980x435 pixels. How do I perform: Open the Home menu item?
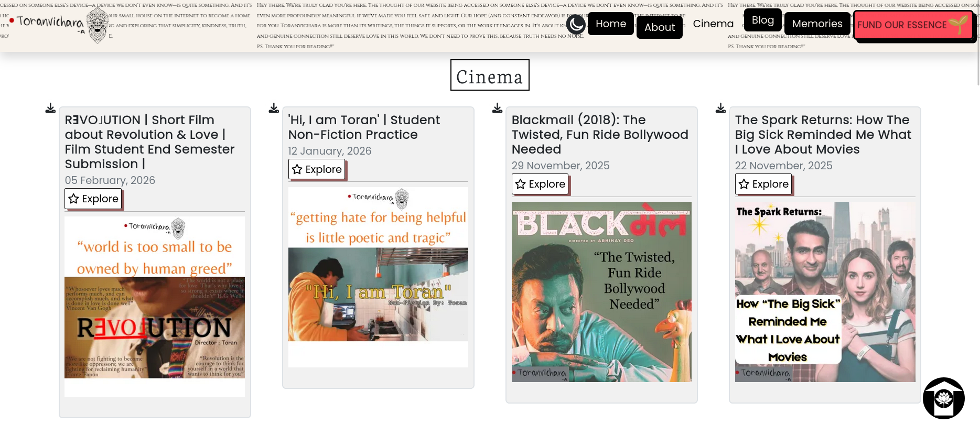(610, 24)
